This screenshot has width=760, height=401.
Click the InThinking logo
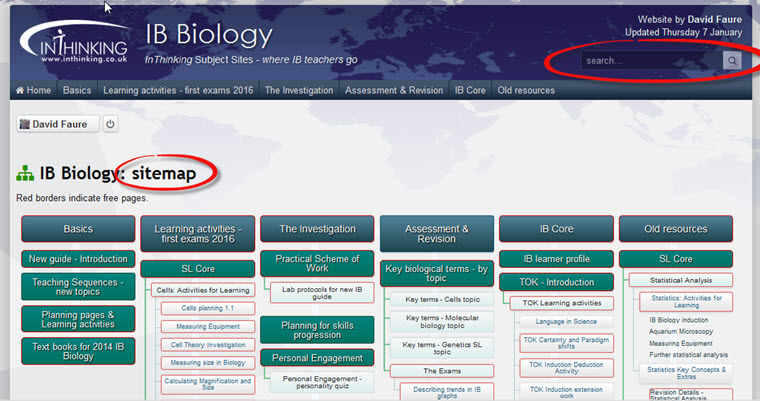74,44
